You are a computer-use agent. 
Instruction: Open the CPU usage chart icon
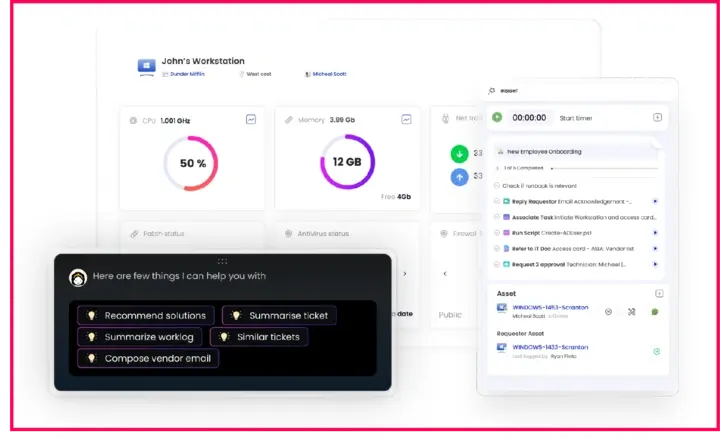pyautogui.click(x=251, y=119)
